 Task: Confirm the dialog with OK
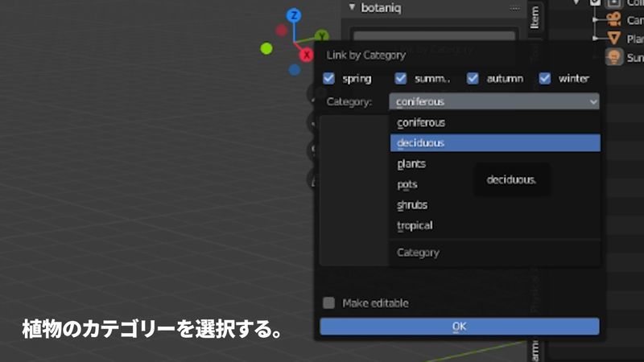[x=460, y=327]
